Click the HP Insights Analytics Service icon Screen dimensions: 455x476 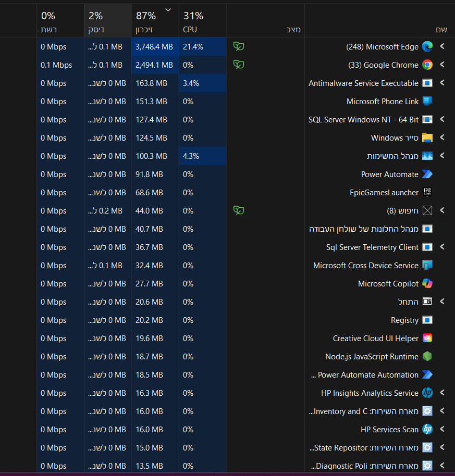tap(427, 393)
